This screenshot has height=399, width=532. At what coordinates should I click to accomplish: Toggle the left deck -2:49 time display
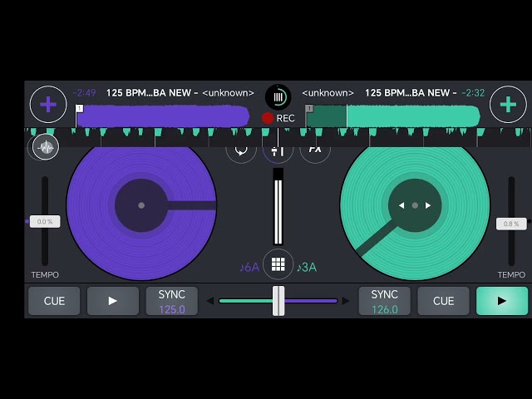click(85, 92)
